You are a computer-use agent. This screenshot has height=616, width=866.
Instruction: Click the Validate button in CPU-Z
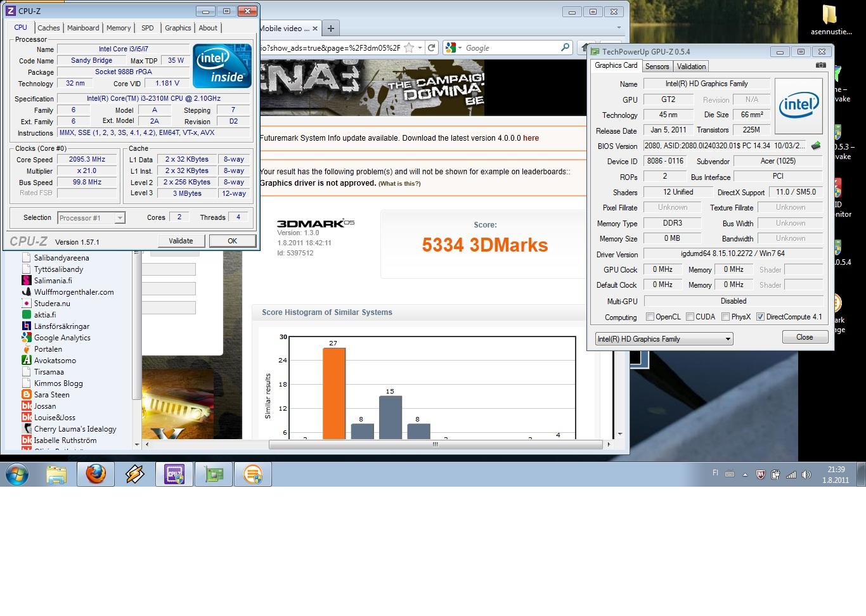tap(181, 241)
